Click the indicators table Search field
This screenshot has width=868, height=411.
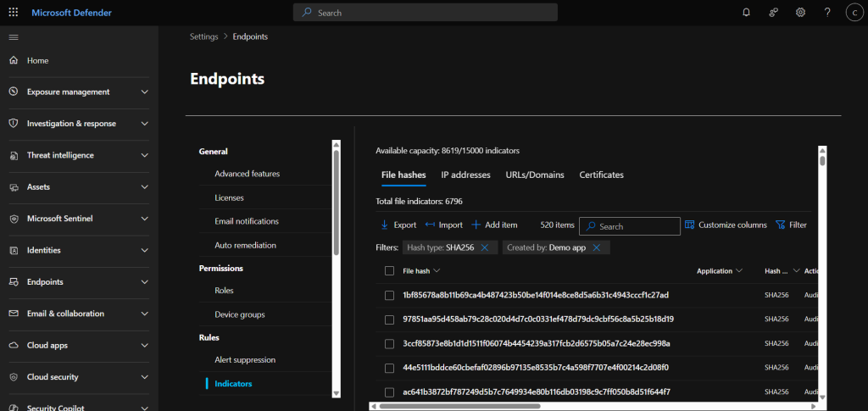coord(630,226)
